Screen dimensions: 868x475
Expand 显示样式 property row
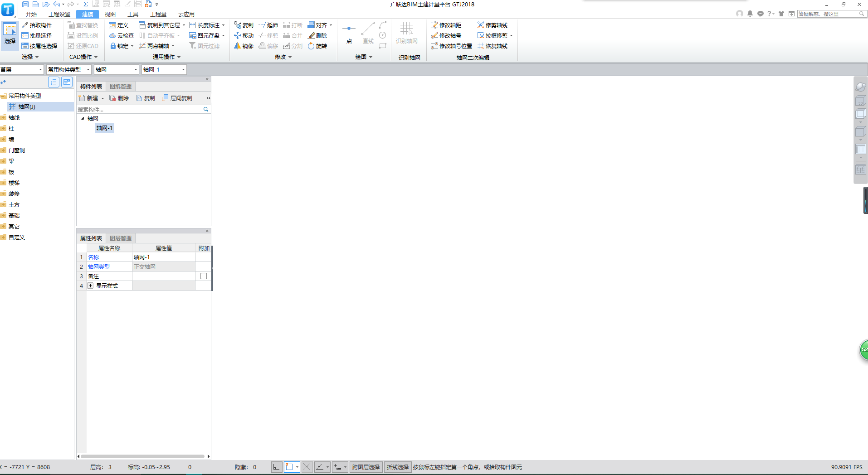(x=90, y=286)
